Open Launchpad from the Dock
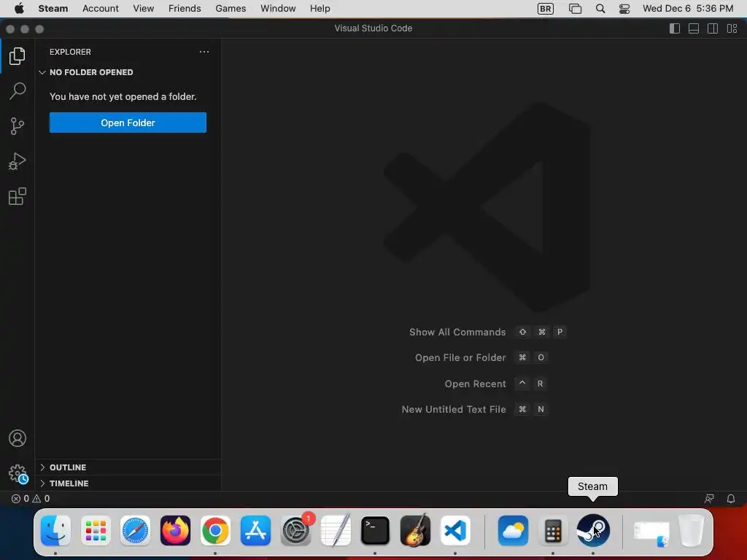 tap(96, 531)
